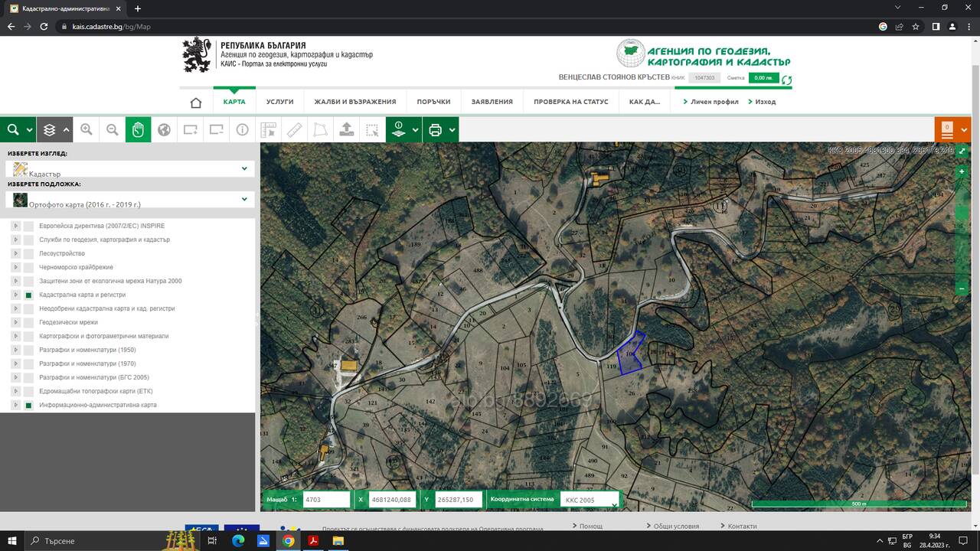Toggle Натура 2000 защитени зони checkbox
The image size is (980, 551).
pyautogui.click(x=28, y=282)
